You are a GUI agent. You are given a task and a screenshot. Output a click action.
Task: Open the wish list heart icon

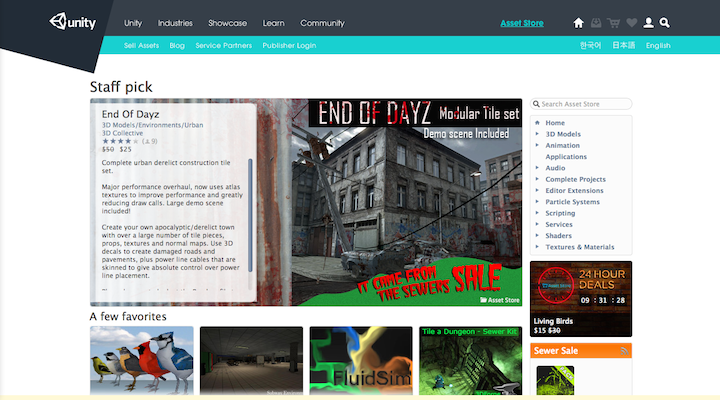point(632,23)
